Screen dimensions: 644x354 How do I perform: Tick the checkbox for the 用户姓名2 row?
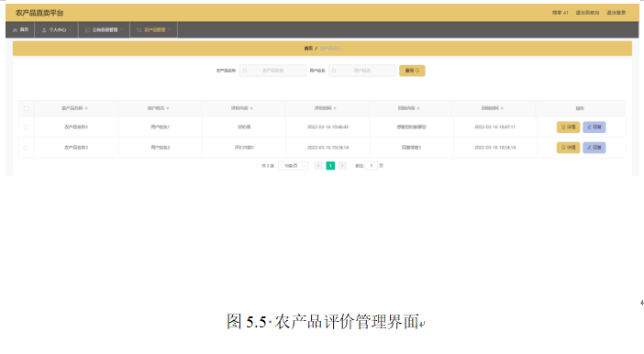pos(26,148)
